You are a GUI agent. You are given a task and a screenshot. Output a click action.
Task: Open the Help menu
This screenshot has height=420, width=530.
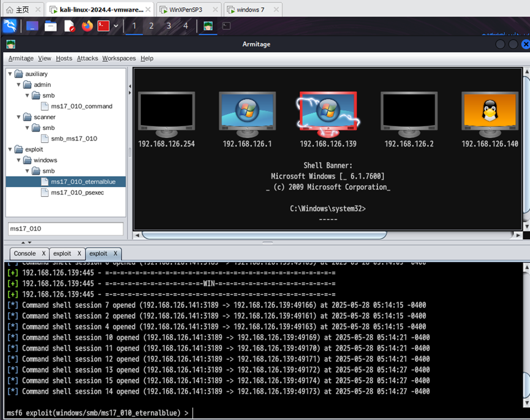click(x=146, y=58)
